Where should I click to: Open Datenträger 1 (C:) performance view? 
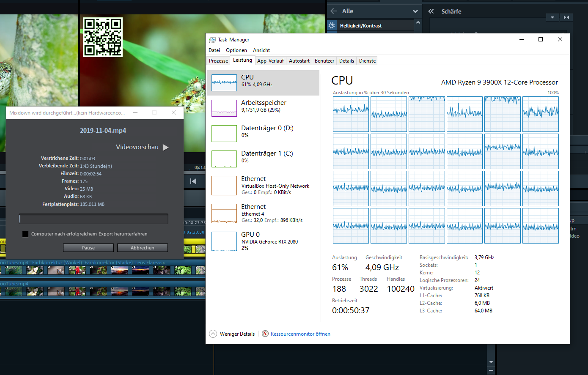[263, 159]
